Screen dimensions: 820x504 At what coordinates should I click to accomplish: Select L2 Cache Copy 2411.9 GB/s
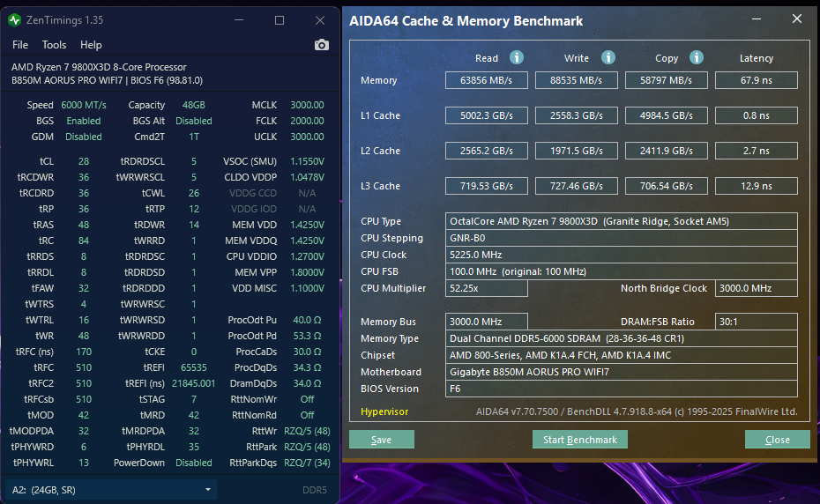point(667,151)
